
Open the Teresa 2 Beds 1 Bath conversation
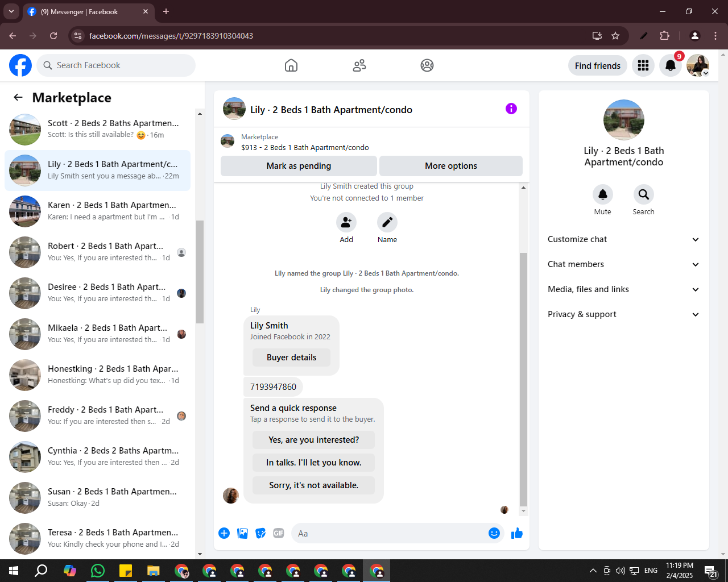(97, 538)
